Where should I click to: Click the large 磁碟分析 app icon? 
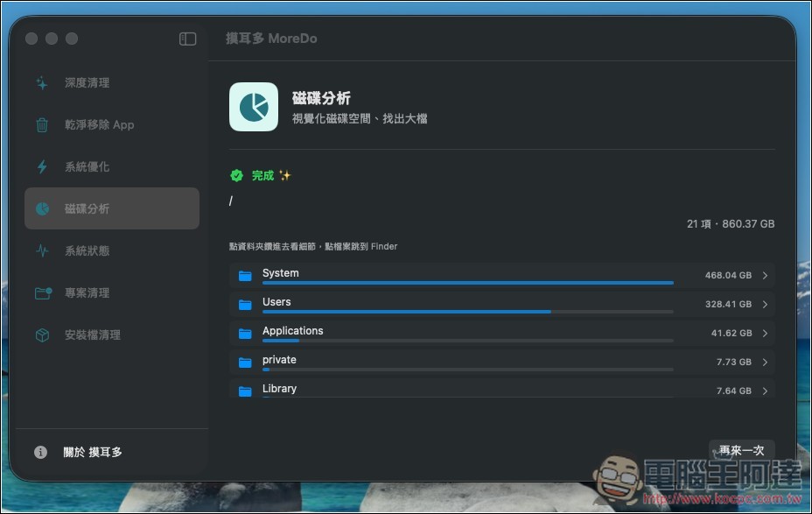tap(254, 107)
